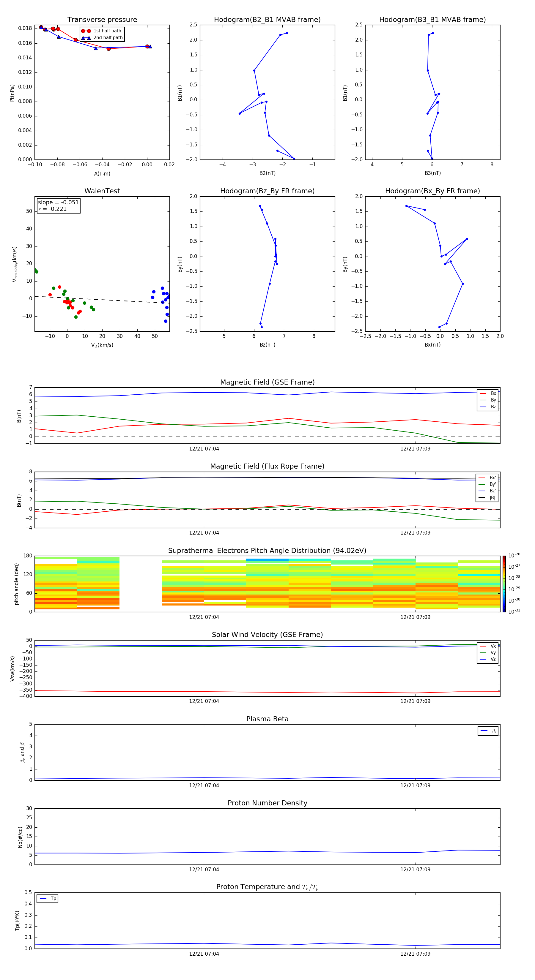535x980 pixels.
Task: Click 'Magnetic Field (Flux Rope Frame)' title
Action: click(267, 467)
